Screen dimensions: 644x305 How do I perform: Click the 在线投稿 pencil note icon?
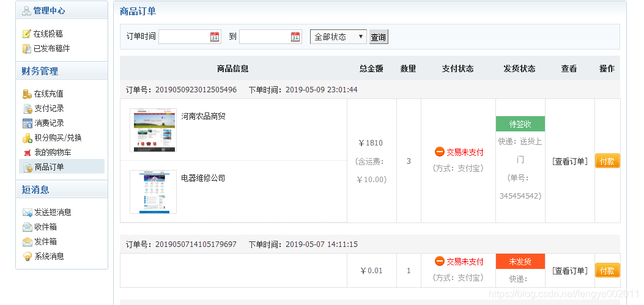pyautogui.click(x=27, y=34)
